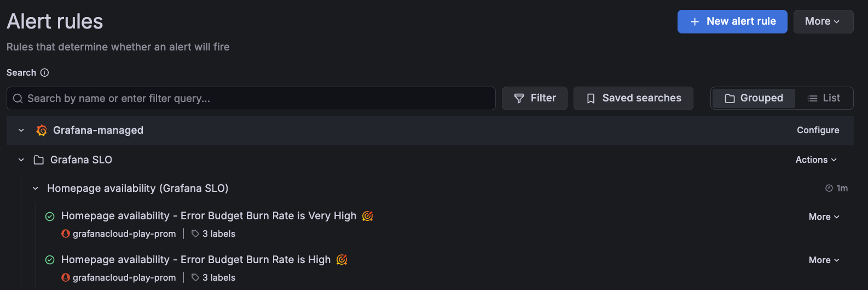Open the Actions dropdown for Grafana SLO
The width and height of the screenshot is (868, 290).
pyautogui.click(x=816, y=160)
